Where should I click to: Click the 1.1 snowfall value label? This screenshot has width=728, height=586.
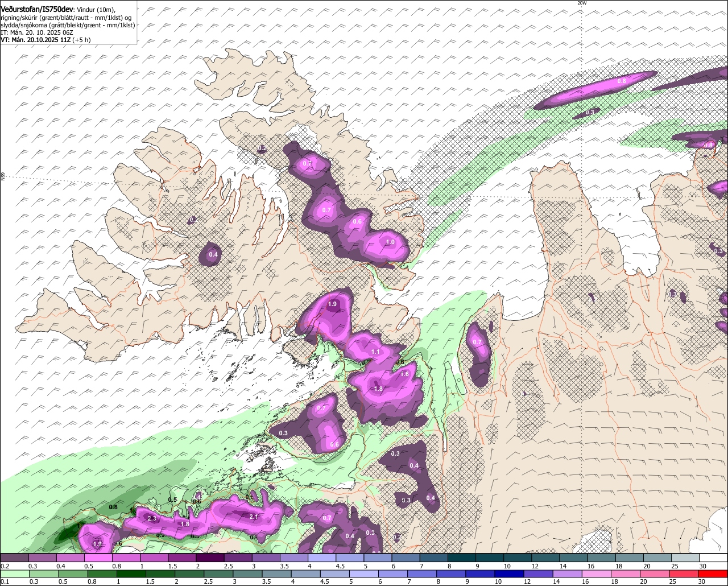tap(375, 352)
